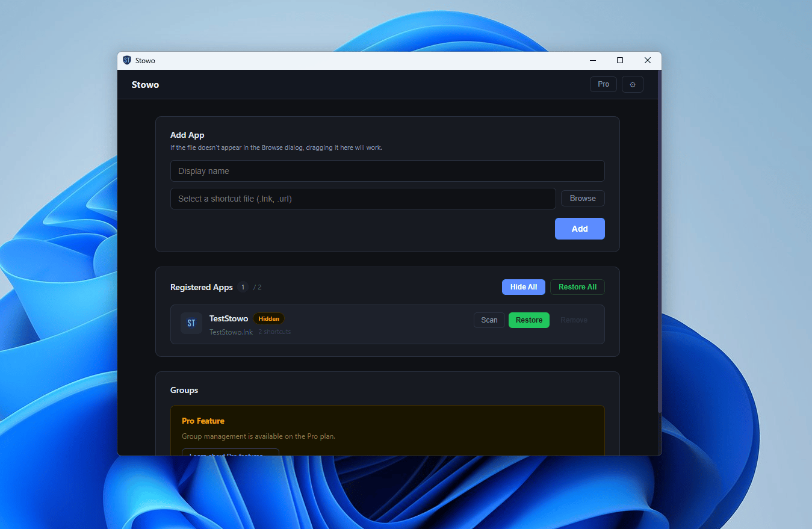Click the Stowo title in the app header

[x=145, y=85]
